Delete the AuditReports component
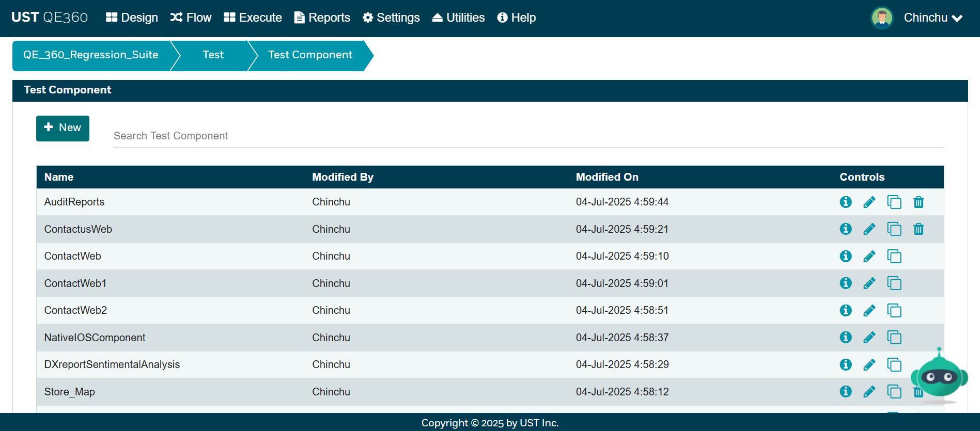Screen dimensions: 980x431 (918, 202)
